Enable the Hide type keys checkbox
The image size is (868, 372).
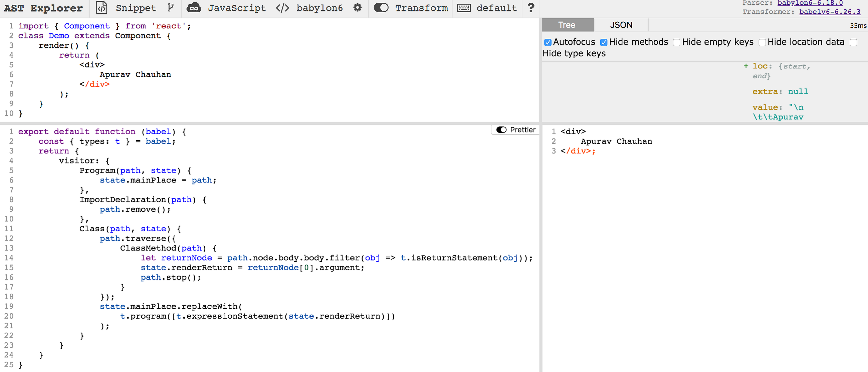click(x=853, y=42)
